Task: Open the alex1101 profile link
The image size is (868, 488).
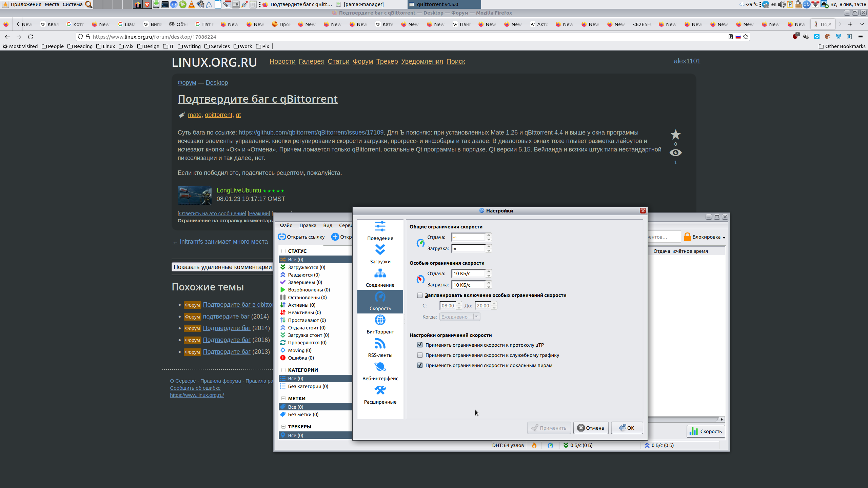Action: (x=687, y=61)
